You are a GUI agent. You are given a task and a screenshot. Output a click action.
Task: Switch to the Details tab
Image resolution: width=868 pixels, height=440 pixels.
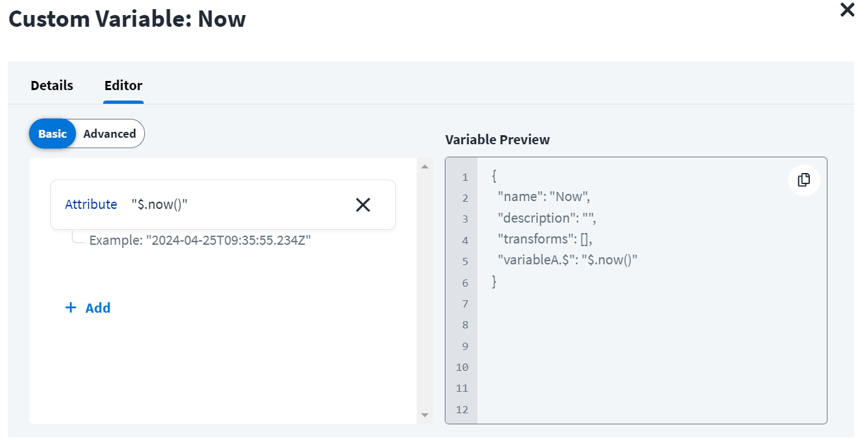(51, 85)
